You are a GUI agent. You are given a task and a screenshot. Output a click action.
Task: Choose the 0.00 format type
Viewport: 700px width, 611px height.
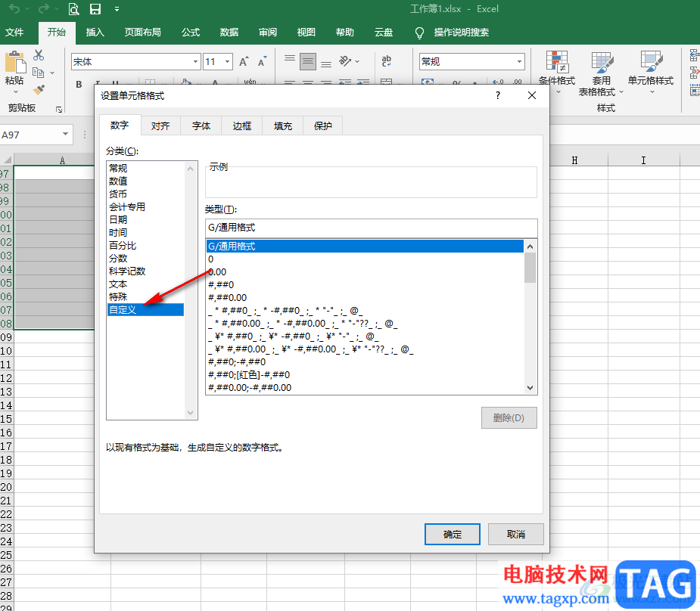366,271
